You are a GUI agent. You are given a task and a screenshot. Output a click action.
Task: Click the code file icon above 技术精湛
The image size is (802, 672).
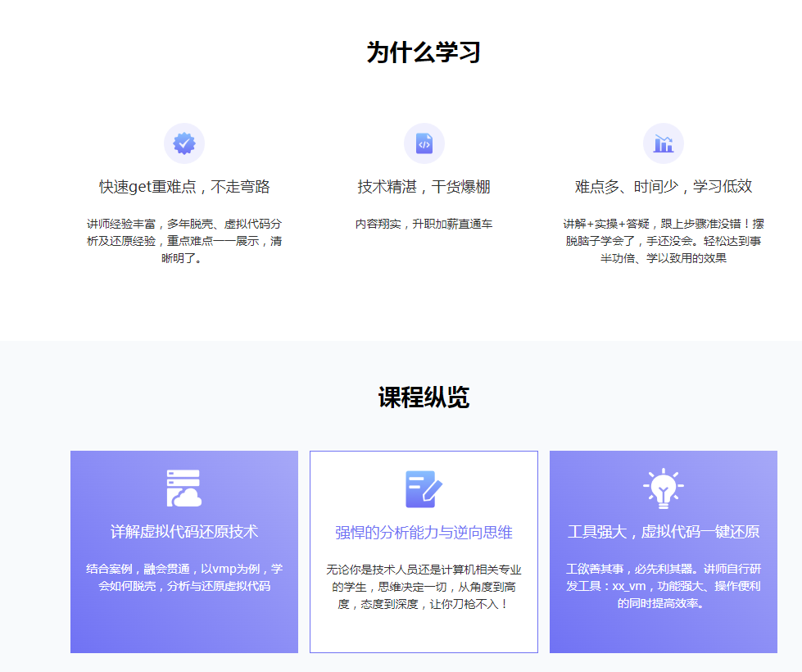pyautogui.click(x=424, y=144)
